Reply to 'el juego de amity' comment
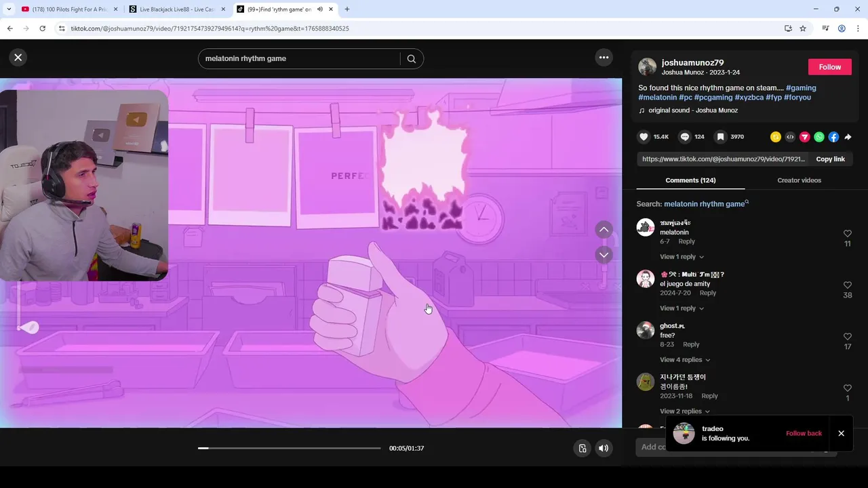The height and width of the screenshot is (488, 868). [707, 293]
